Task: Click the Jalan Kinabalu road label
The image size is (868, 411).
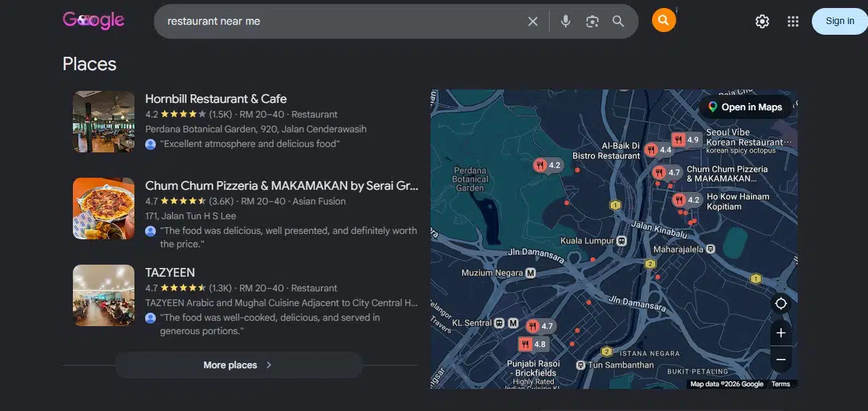Action: coord(659,230)
